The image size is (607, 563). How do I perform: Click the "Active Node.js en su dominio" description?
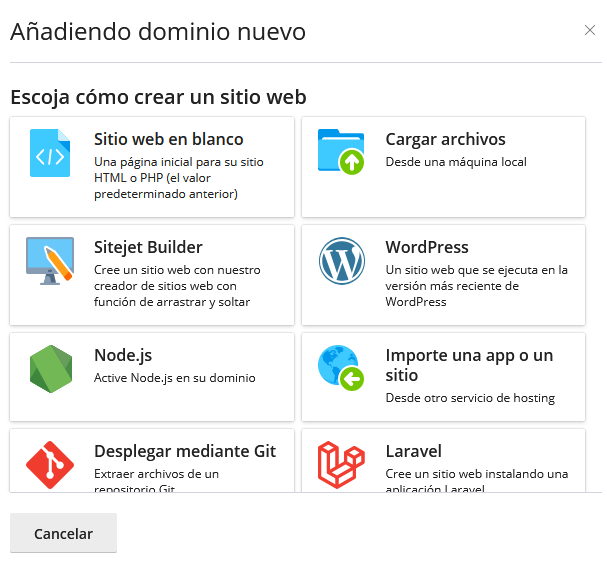175,378
